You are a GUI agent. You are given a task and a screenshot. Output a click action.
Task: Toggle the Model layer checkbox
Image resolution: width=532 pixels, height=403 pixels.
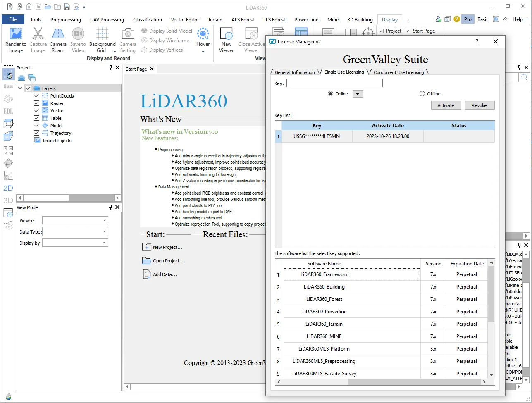[36, 126]
